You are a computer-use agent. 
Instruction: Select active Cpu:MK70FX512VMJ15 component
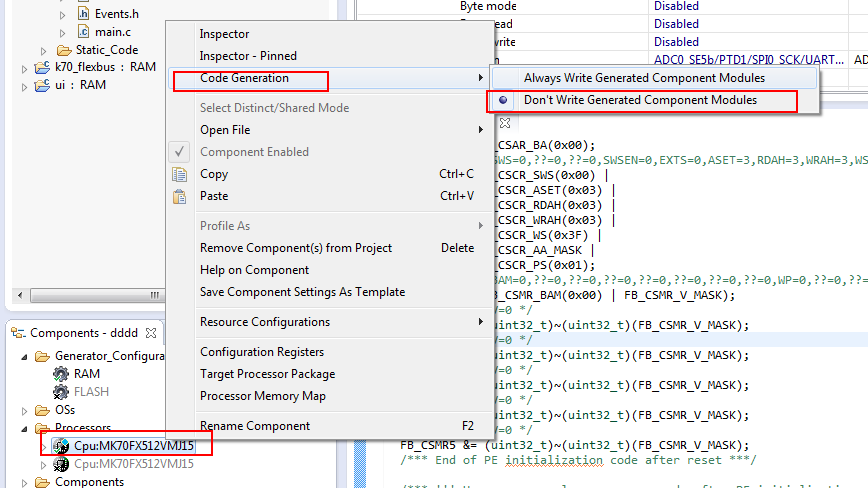(133, 445)
